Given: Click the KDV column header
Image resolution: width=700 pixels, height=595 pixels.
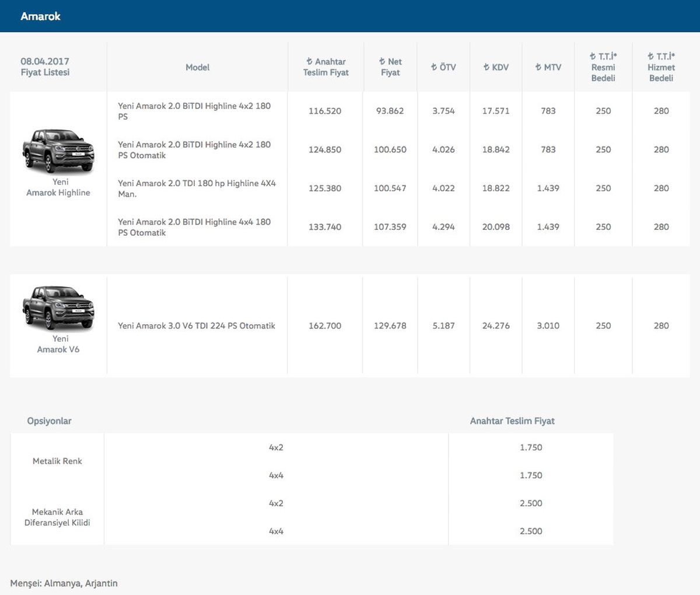Looking at the screenshot, I should tap(496, 67).
